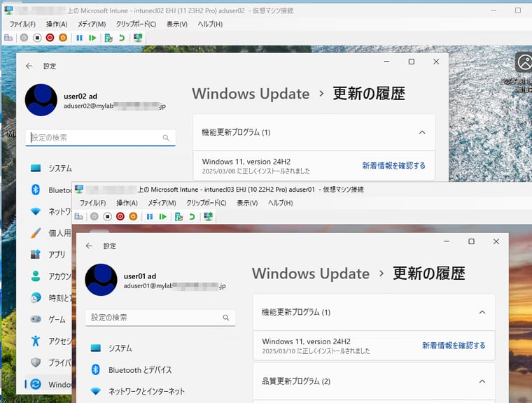
Task: Open ヘルプ(H) menu in intunecl02 window
Action: (210, 24)
